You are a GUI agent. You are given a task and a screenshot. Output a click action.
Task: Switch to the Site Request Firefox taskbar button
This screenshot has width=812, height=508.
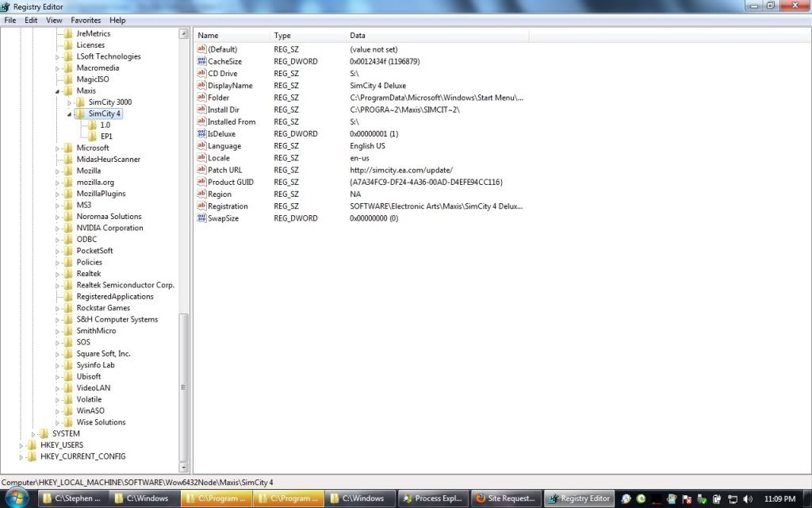[x=506, y=498]
